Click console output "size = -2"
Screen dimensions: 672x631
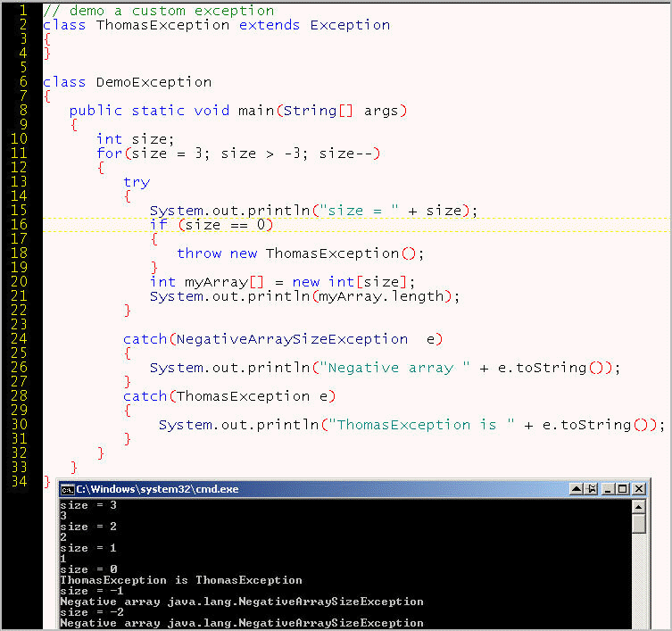(92, 612)
